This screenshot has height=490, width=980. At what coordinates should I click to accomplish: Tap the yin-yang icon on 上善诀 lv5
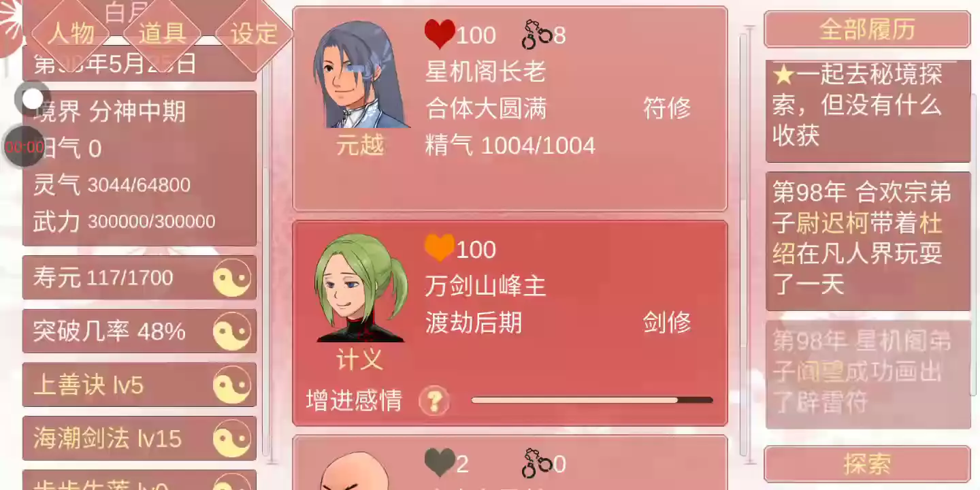click(x=232, y=385)
